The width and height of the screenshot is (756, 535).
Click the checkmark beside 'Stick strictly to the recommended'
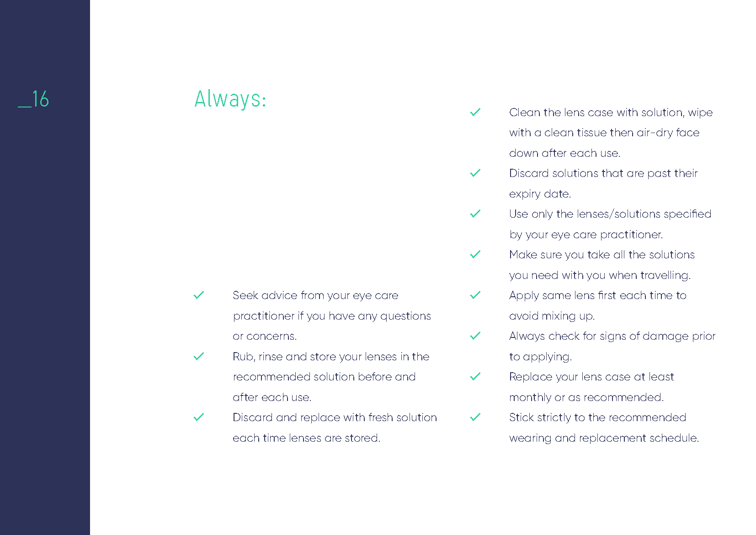(475, 417)
